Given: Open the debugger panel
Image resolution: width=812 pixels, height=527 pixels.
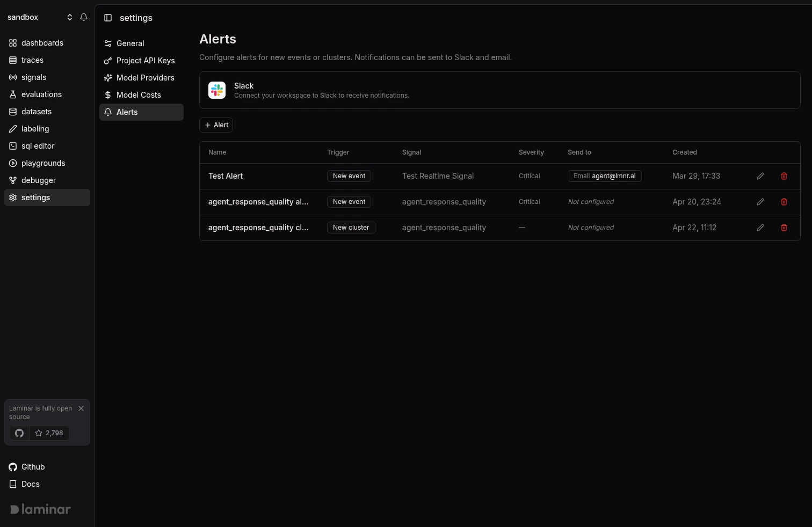Looking at the screenshot, I should tap(39, 180).
